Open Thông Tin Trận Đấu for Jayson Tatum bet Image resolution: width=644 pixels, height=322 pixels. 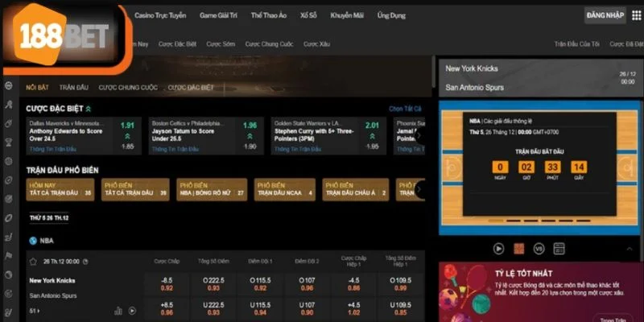coord(175,149)
